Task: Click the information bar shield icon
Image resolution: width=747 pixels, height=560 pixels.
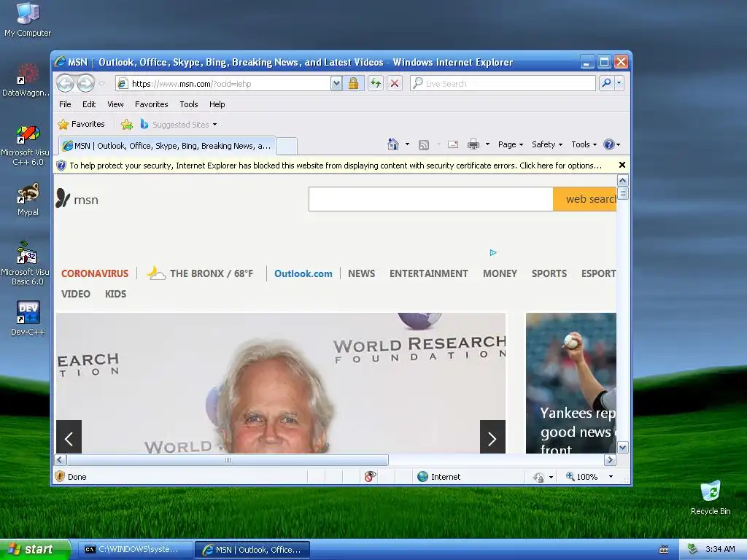Action: pos(61,166)
